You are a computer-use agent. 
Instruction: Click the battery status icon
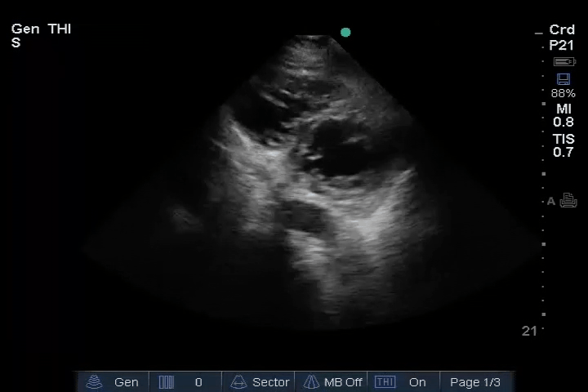(563, 62)
